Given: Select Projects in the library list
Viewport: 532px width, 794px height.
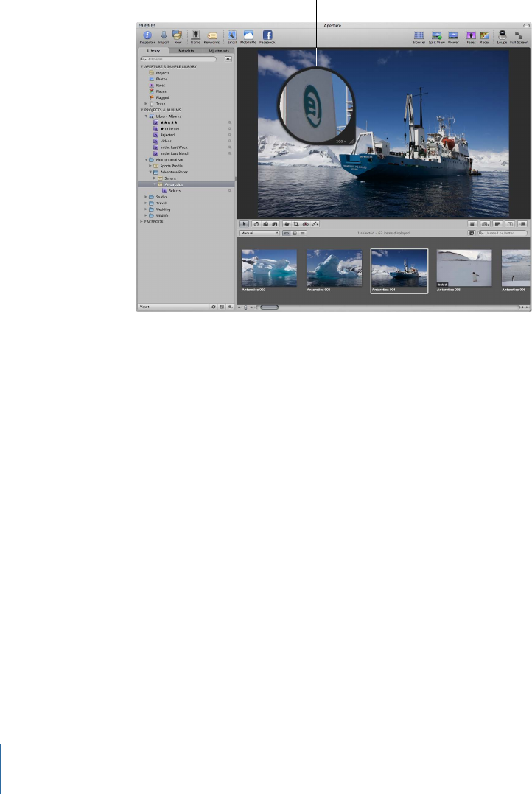Looking at the screenshot, I should (162, 73).
